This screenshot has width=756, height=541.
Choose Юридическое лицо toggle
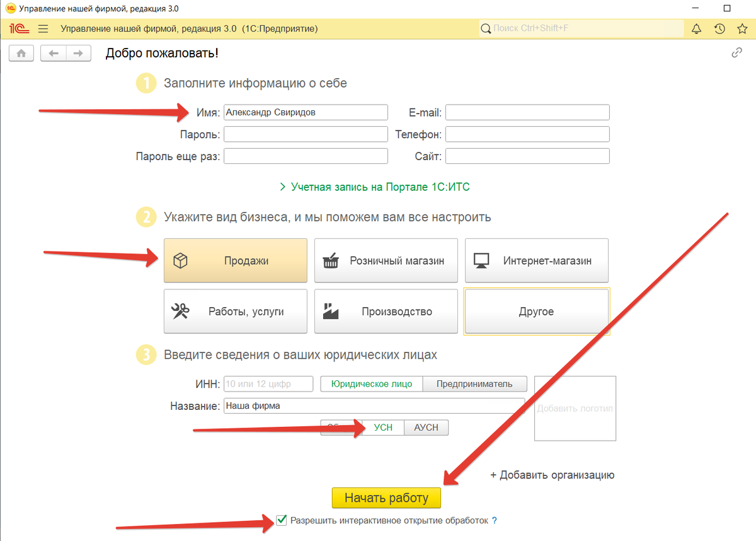pyautogui.click(x=372, y=384)
